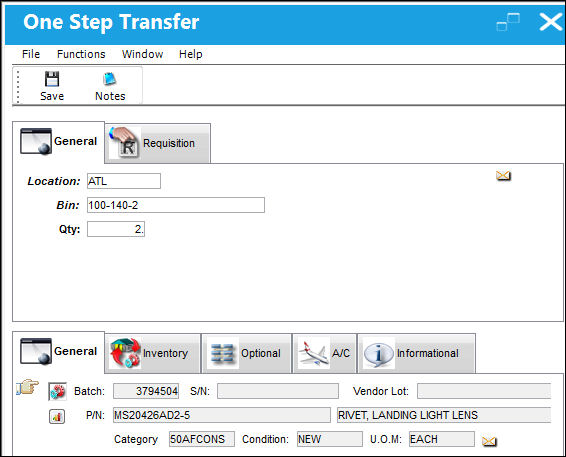
Task: Click the Batch field showing 3794504
Action: (146, 391)
